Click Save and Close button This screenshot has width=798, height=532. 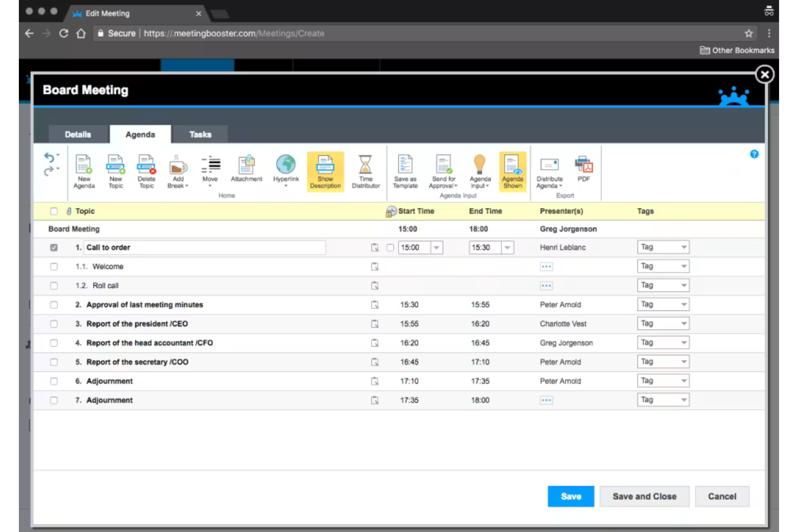tap(644, 496)
